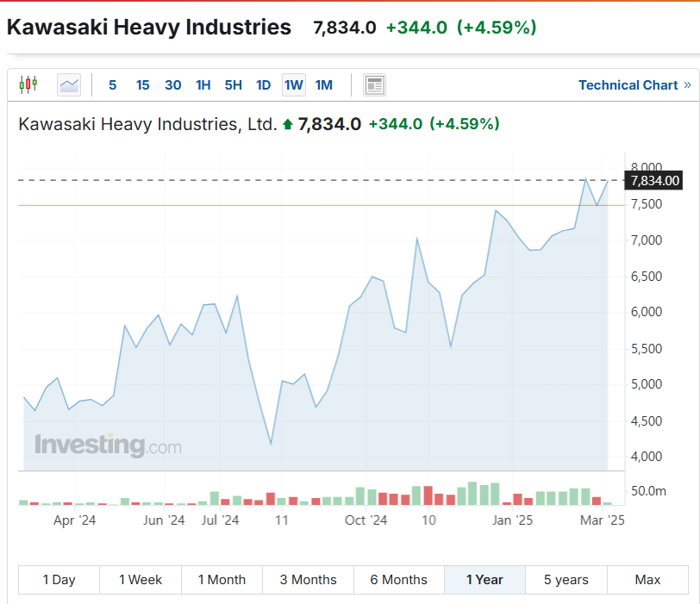Click the Kawasaki Heavy Industries page title
The width and height of the screenshot is (700, 604).
pyautogui.click(x=148, y=28)
